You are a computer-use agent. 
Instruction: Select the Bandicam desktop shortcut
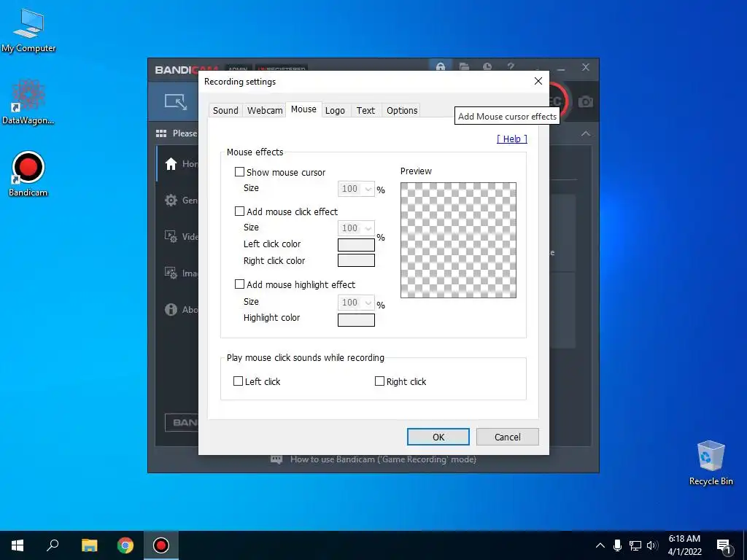coord(28,174)
